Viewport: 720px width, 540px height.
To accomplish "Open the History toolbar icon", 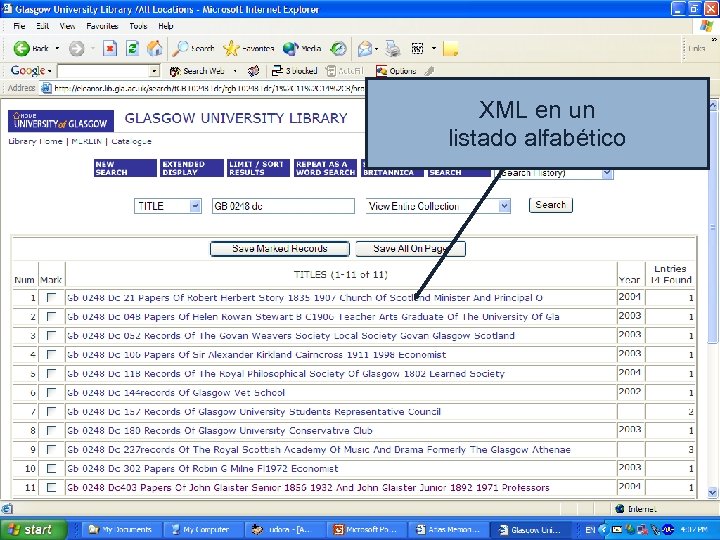I will tap(338, 48).
